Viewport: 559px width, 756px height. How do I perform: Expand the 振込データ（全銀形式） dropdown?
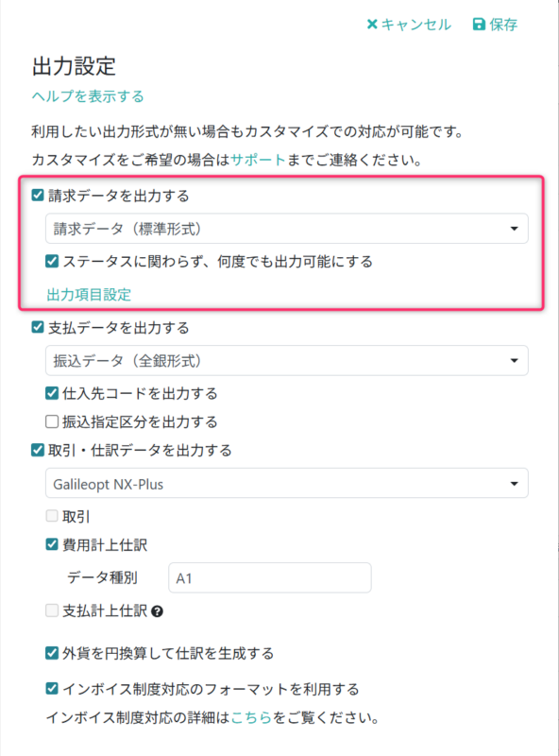286,361
